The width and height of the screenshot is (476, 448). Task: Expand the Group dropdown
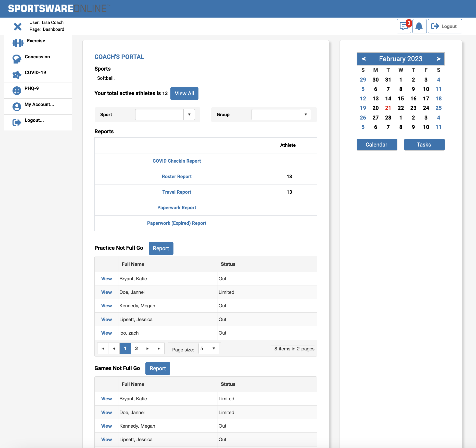click(305, 115)
